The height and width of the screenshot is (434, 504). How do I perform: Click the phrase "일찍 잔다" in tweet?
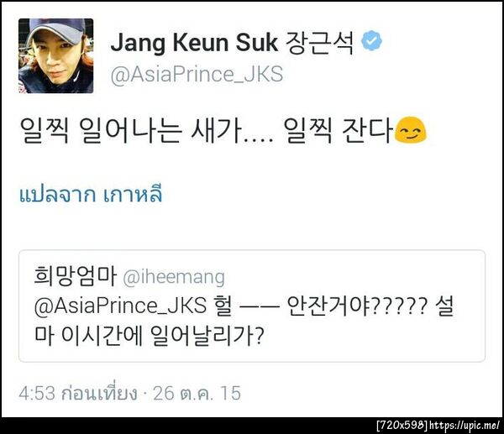click(x=339, y=130)
